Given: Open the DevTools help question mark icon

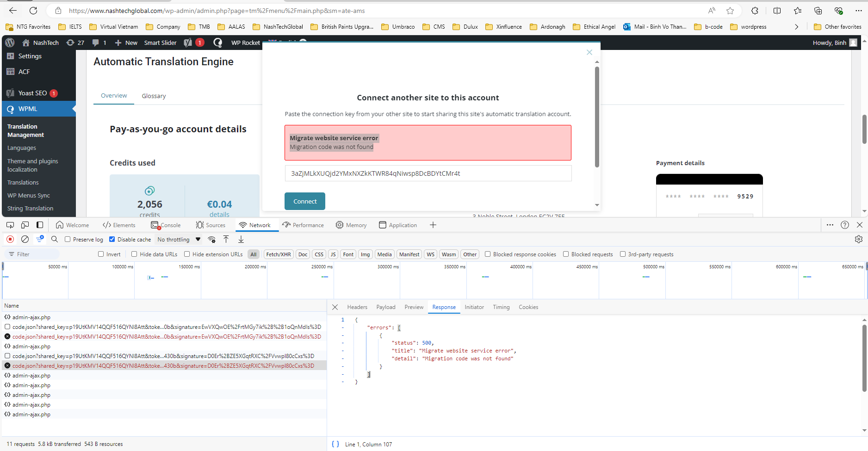Looking at the screenshot, I should (845, 225).
